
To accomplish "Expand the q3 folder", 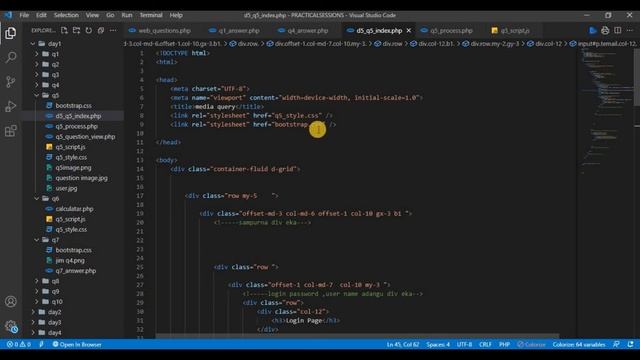I will click(37, 75).
